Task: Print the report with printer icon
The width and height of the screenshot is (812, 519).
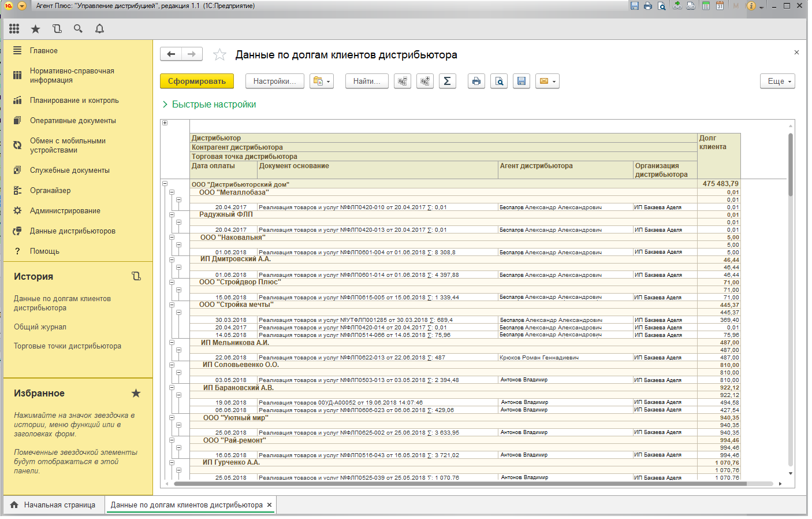Action: coord(476,81)
